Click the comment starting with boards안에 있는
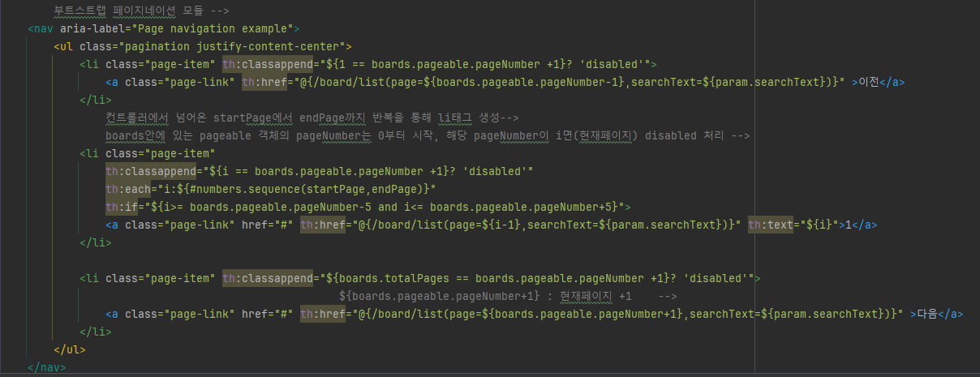980x377 pixels. [x=428, y=135]
